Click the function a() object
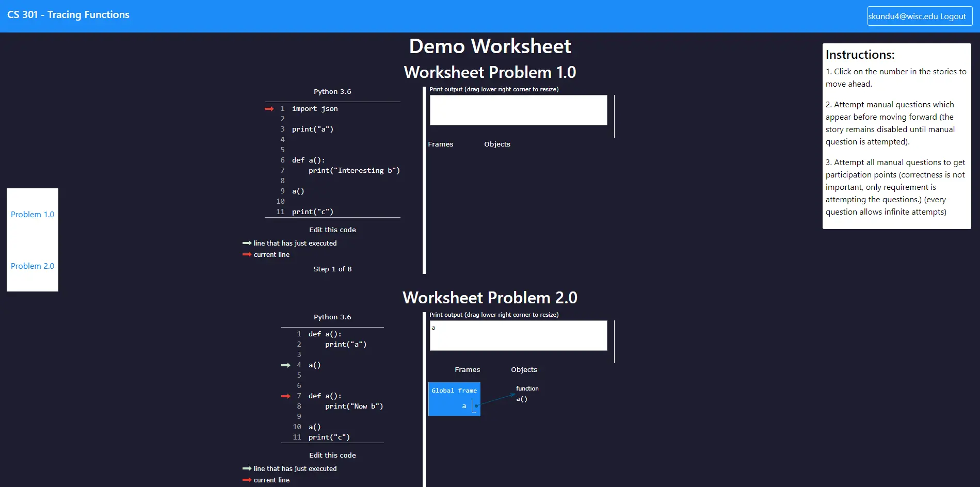Viewport: 980px width, 487px height. pos(522,399)
